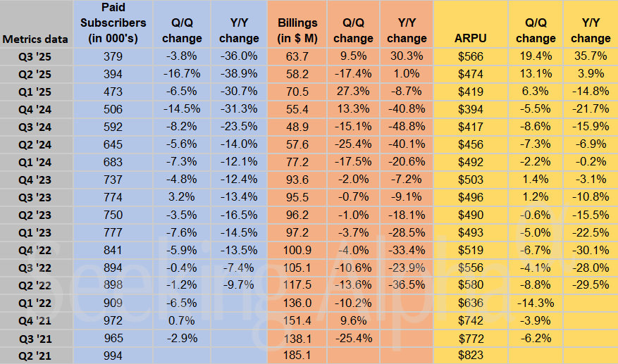The image size is (618, 364).
Task: Select the $566 ARPU value
Action: pyautogui.click(x=470, y=56)
